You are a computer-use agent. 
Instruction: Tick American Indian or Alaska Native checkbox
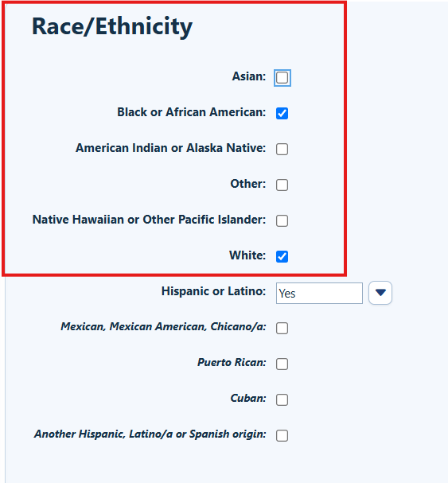[282, 149]
